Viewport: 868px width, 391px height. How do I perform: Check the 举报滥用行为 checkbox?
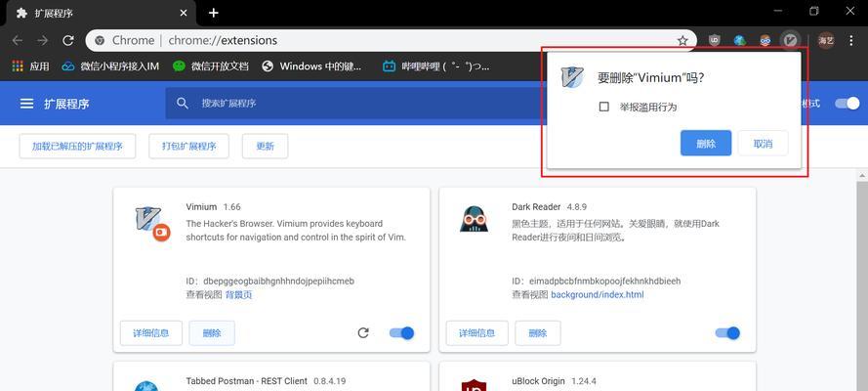coord(604,107)
